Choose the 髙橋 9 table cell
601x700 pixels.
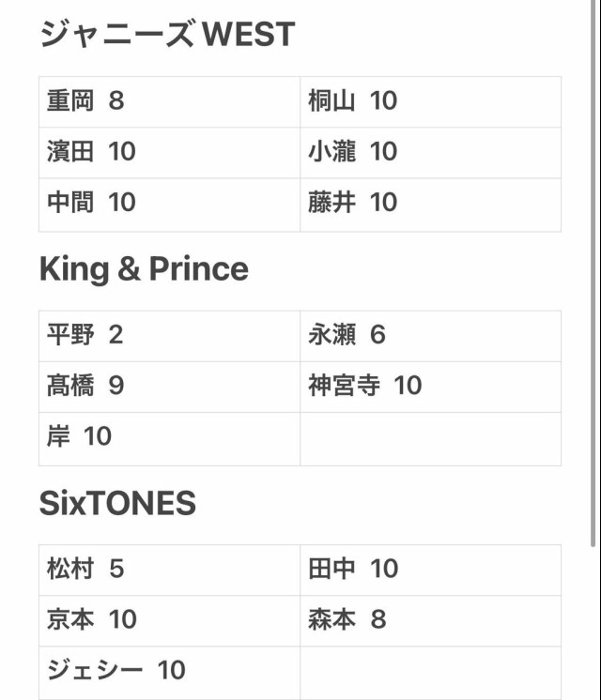(169, 387)
